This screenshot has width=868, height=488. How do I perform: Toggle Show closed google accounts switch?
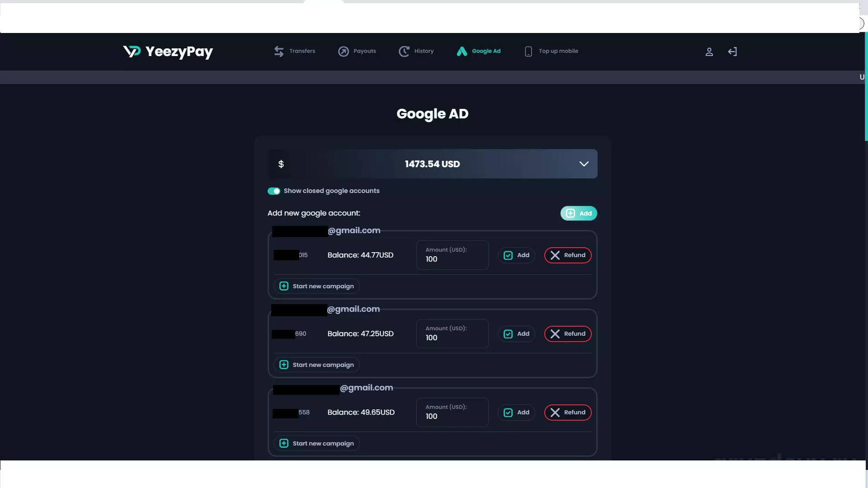click(x=274, y=191)
